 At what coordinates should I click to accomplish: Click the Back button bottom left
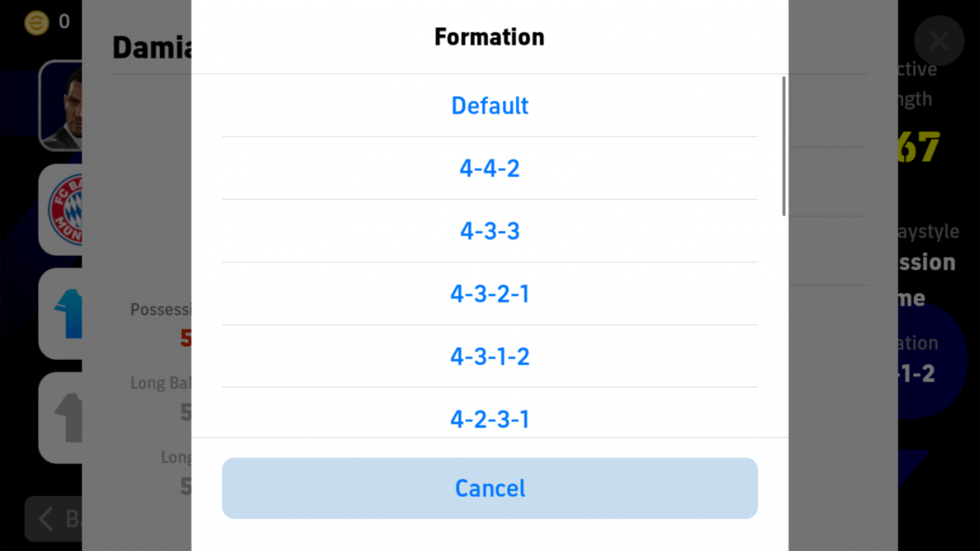pos(64,519)
